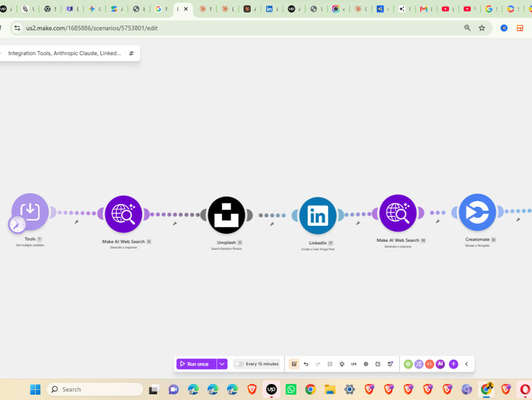Click the browser zoom magnifier icon
The height and width of the screenshot is (400, 532).
[x=468, y=28]
